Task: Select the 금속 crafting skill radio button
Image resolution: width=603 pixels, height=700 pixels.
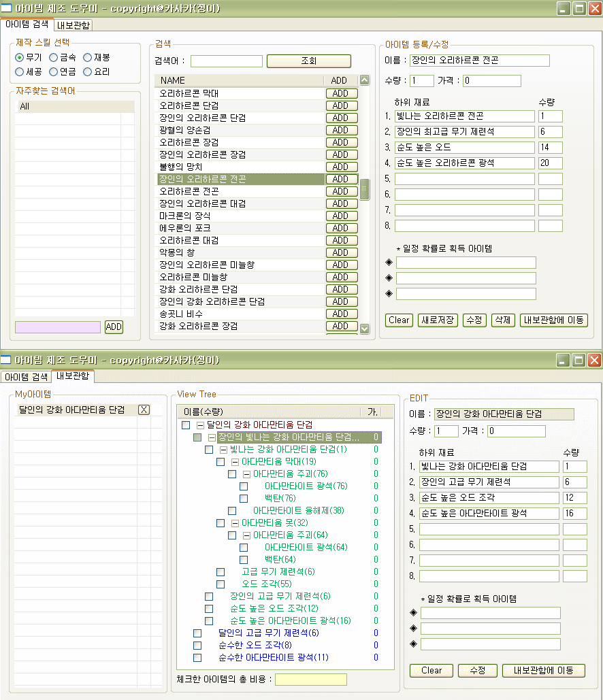Action: click(54, 58)
